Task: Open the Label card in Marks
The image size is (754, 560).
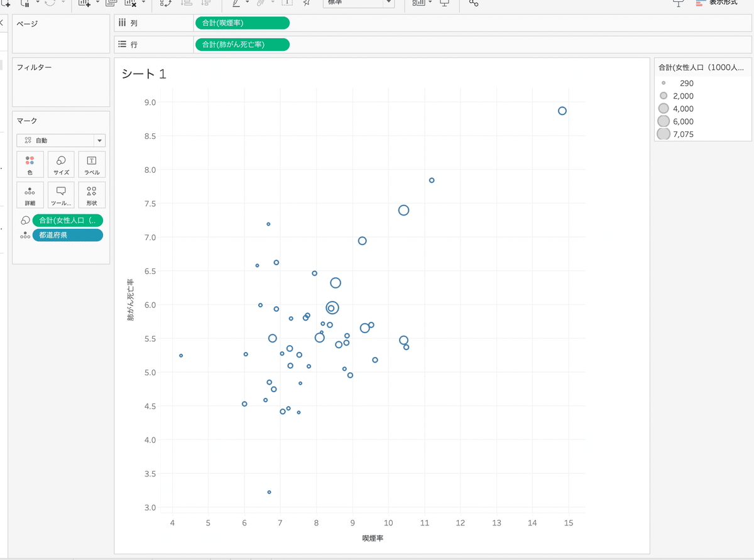Action: [92, 164]
